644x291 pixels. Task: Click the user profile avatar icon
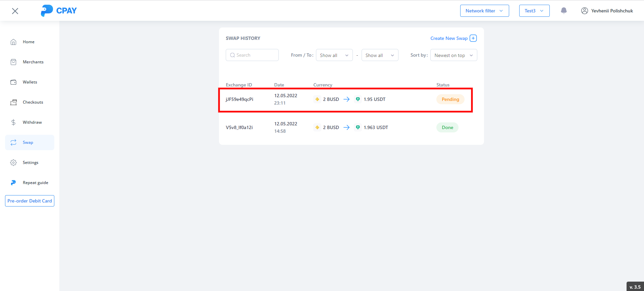coord(584,11)
